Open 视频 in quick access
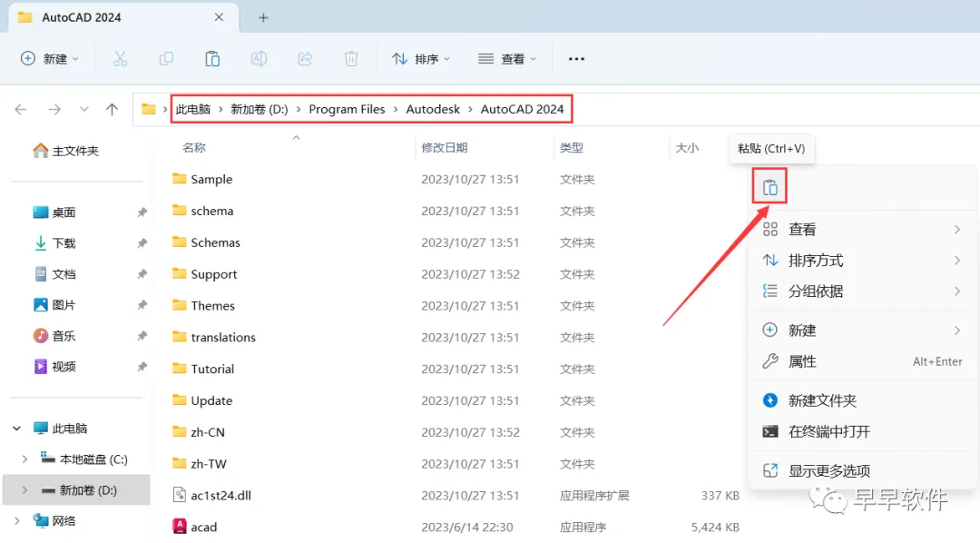The width and height of the screenshot is (980, 543). coord(54,367)
